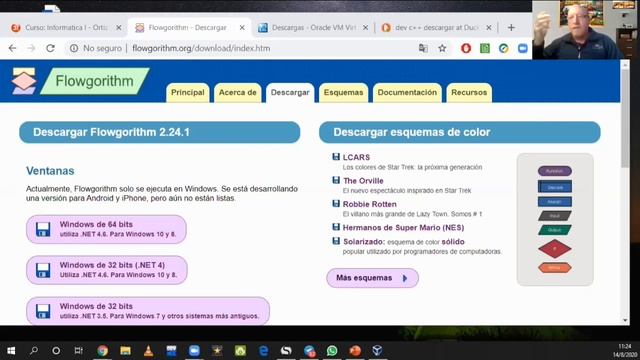Open a new browser tab with plus
The height and width of the screenshot is (360, 640).
511,27
